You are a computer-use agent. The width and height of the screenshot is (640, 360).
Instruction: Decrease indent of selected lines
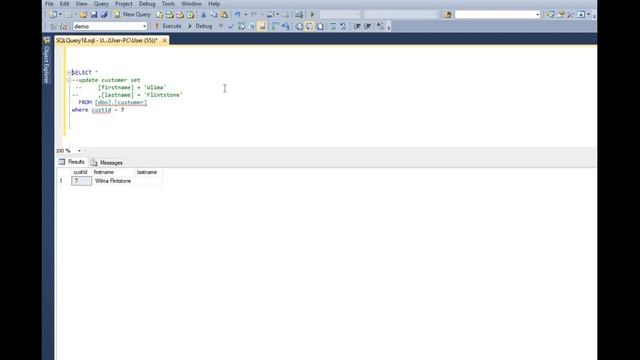(357, 26)
